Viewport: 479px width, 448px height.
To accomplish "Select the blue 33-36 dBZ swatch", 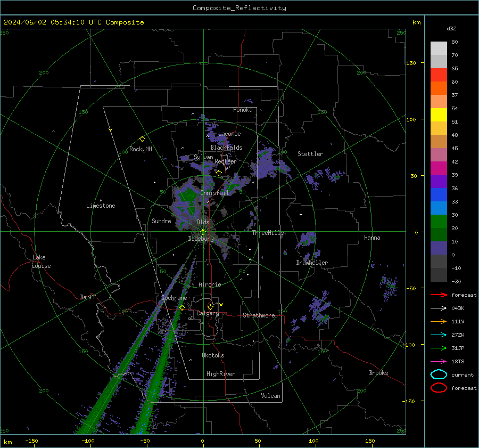I will coord(439,195).
